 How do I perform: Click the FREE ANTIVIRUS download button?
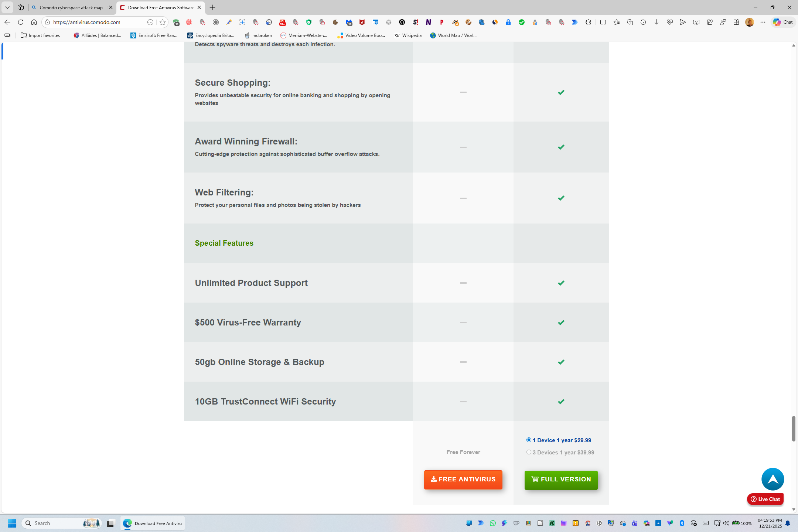(463, 480)
